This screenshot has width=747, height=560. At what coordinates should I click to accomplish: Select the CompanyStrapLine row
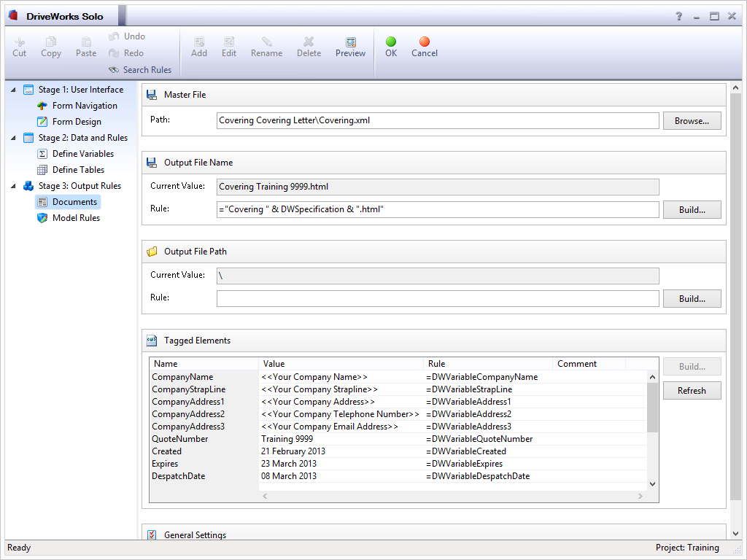[x=398, y=389]
